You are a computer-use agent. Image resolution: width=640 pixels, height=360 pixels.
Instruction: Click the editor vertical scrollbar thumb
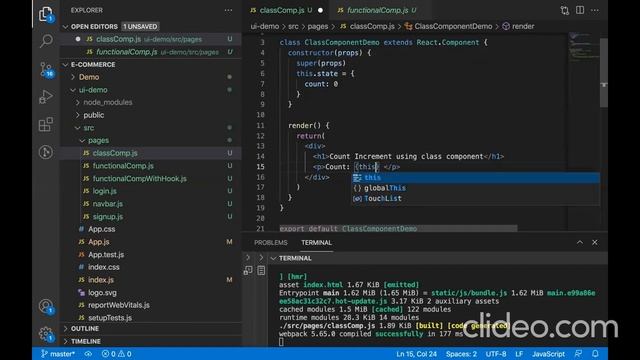[604, 73]
